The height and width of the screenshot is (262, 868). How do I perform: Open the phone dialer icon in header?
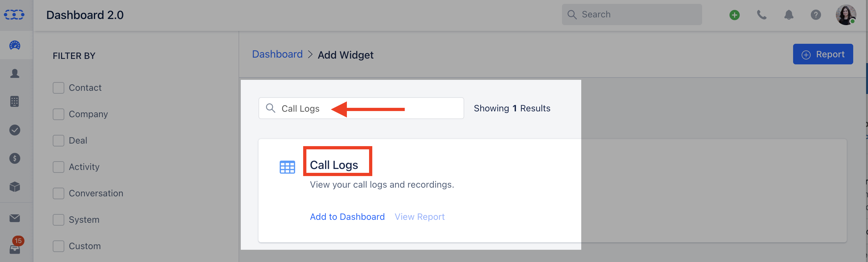[x=762, y=15]
